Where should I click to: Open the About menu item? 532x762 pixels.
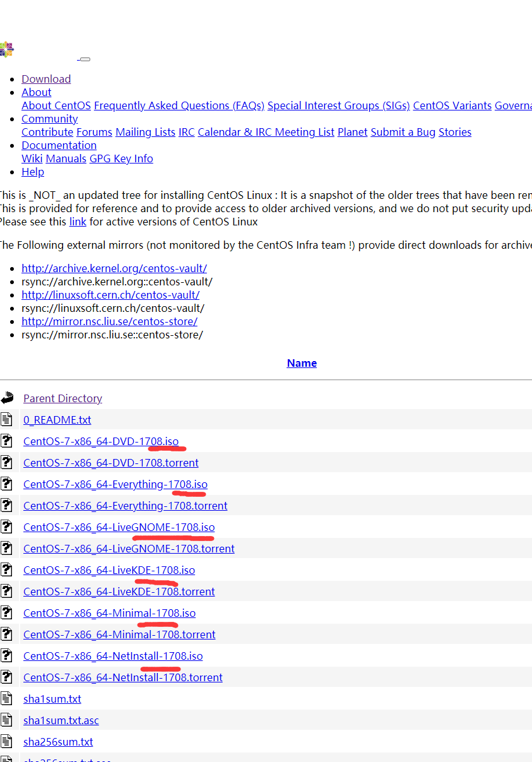coord(37,92)
